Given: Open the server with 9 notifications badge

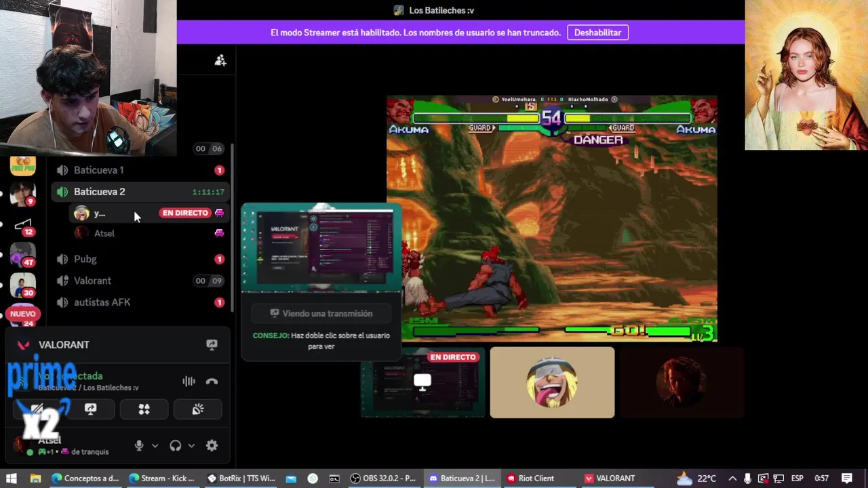Looking at the screenshot, I should point(22,195).
